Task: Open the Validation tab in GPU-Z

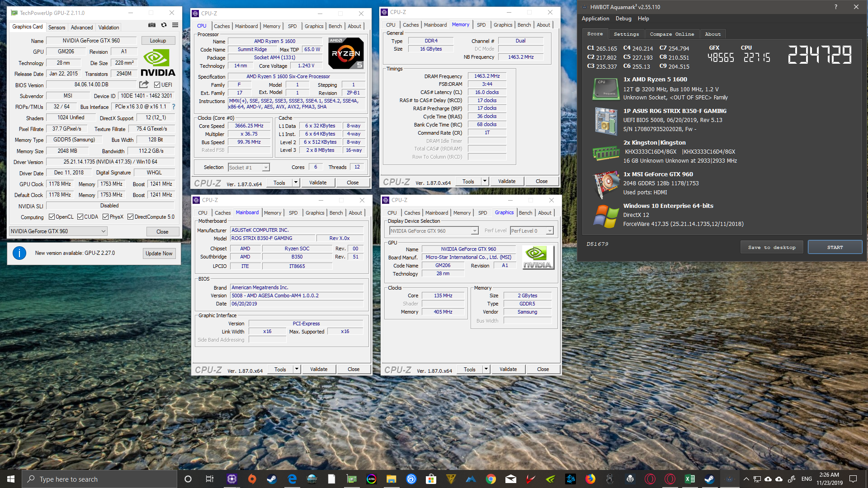Action: (109, 28)
